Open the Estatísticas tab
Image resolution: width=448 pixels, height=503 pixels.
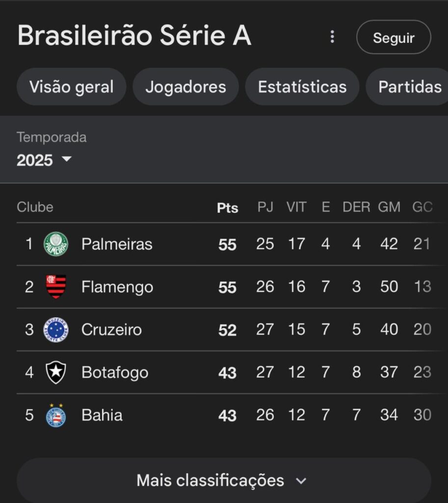[x=302, y=87]
